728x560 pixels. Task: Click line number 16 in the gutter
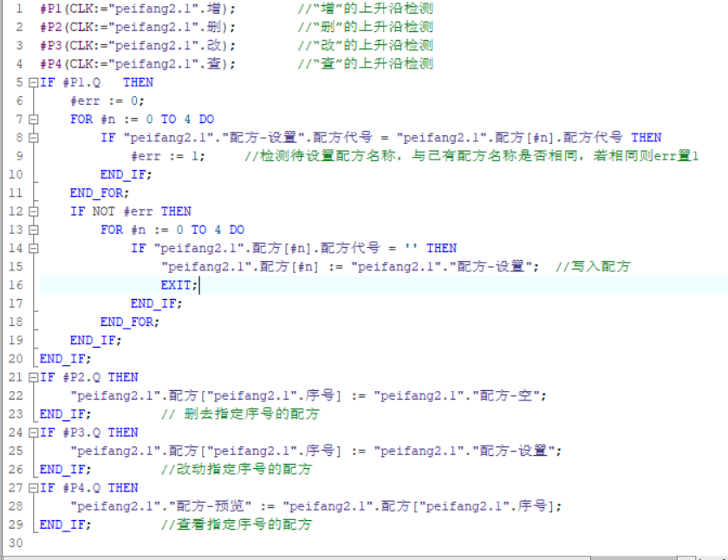(16, 285)
